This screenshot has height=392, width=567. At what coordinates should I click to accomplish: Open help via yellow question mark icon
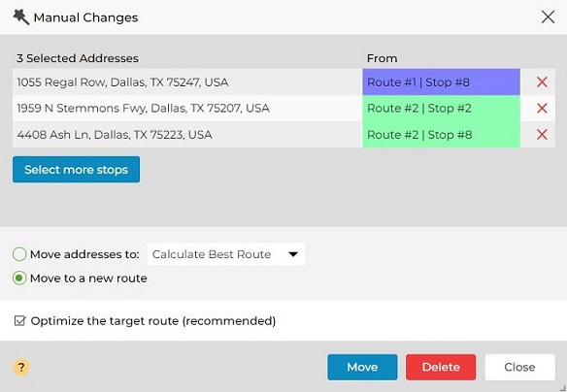(21, 367)
